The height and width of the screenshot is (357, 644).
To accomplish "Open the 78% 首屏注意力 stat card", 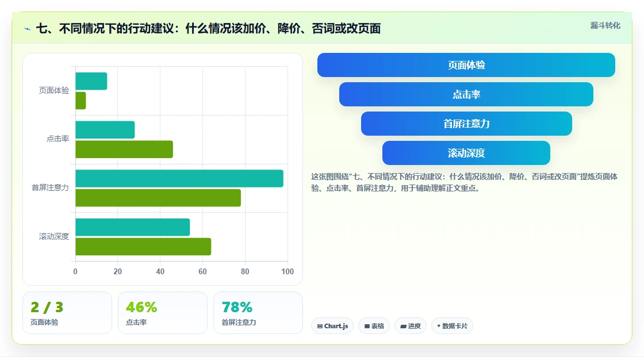I will tap(258, 313).
